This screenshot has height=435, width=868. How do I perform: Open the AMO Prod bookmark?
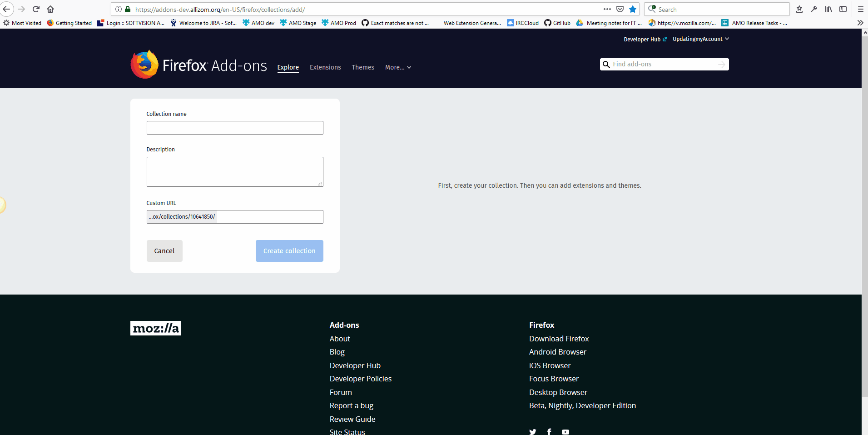tap(339, 23)
